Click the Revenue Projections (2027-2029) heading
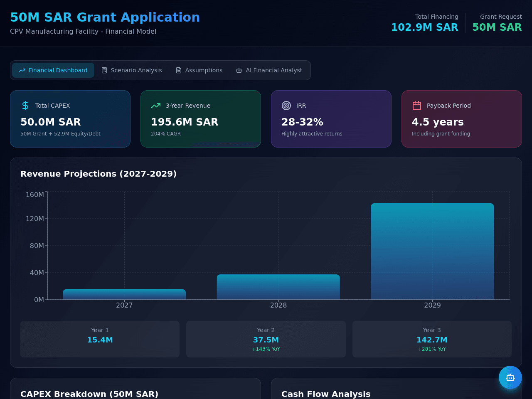The image size is (532, 399). pos(99,174)
